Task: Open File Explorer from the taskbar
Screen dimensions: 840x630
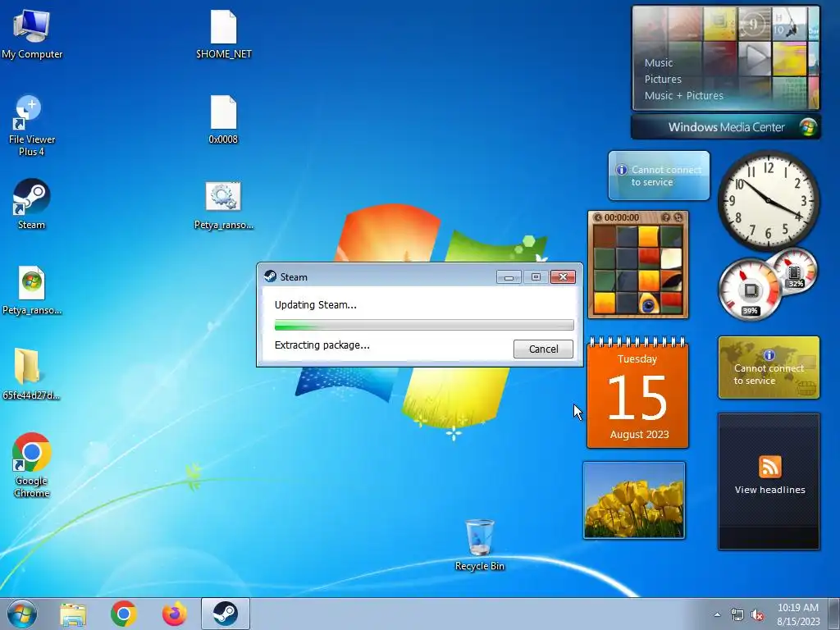Action: click(73, 614)
